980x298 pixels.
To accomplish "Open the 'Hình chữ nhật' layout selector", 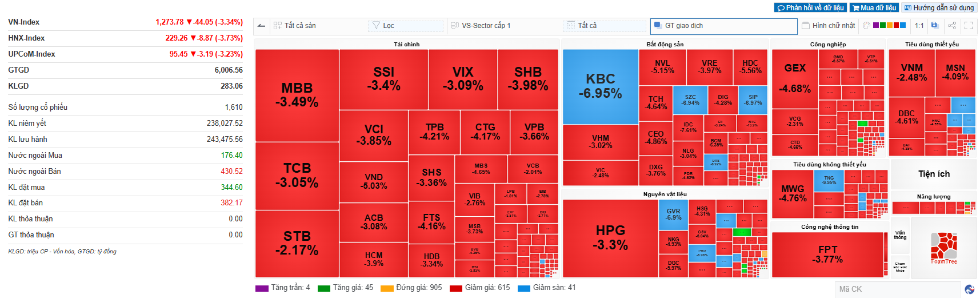I will [x=829, y=25].
